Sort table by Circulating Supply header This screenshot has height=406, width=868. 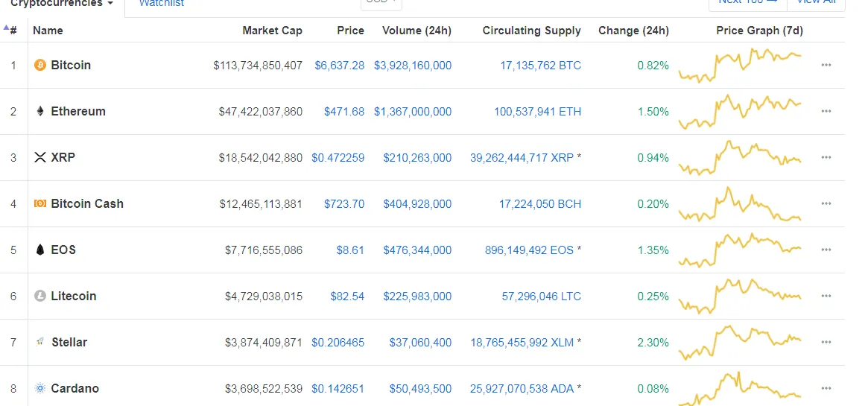(531, 31)
